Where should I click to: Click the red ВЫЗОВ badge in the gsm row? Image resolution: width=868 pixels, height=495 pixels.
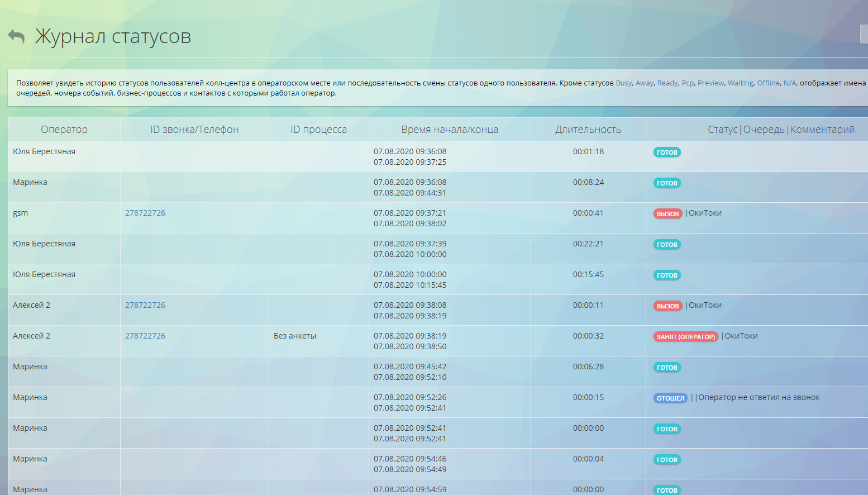[668, 213]
